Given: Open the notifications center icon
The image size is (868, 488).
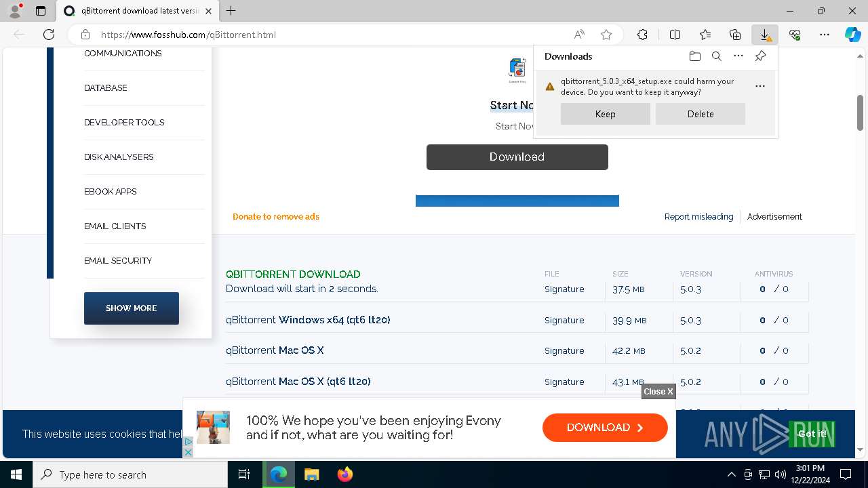Looking at the screenshot, I should click(x=846, y=474).
